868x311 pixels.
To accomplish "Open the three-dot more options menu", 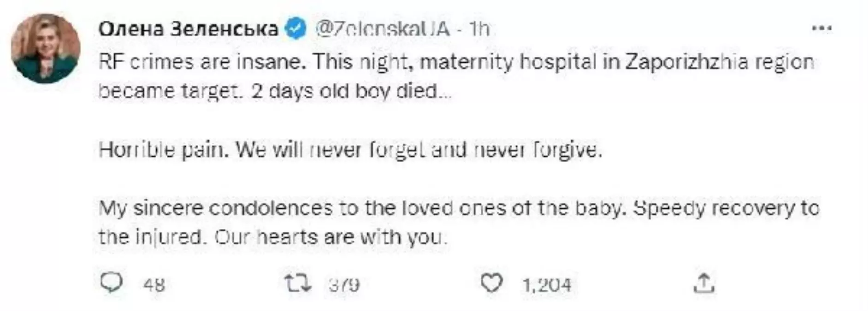I will [821, 29].
